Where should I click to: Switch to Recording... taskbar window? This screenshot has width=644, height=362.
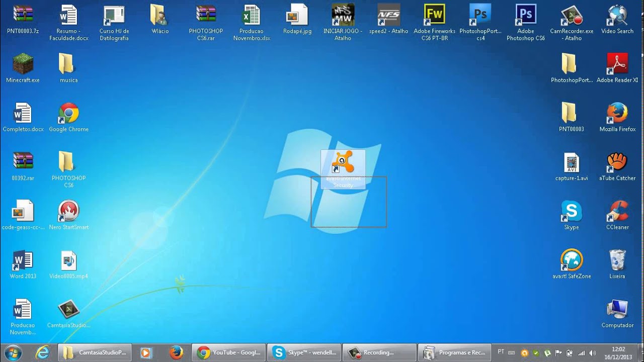click(x=379, y=353)
